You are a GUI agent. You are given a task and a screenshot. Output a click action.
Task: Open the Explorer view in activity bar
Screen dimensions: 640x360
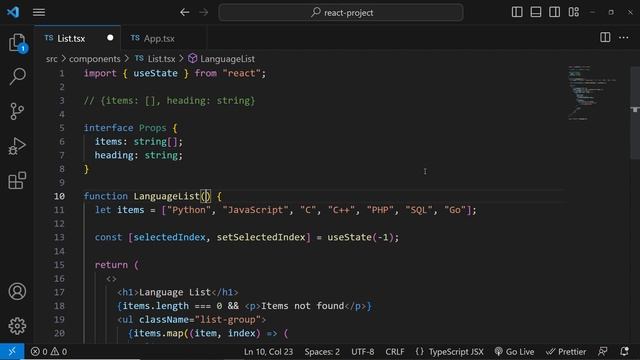pos(17,42)
